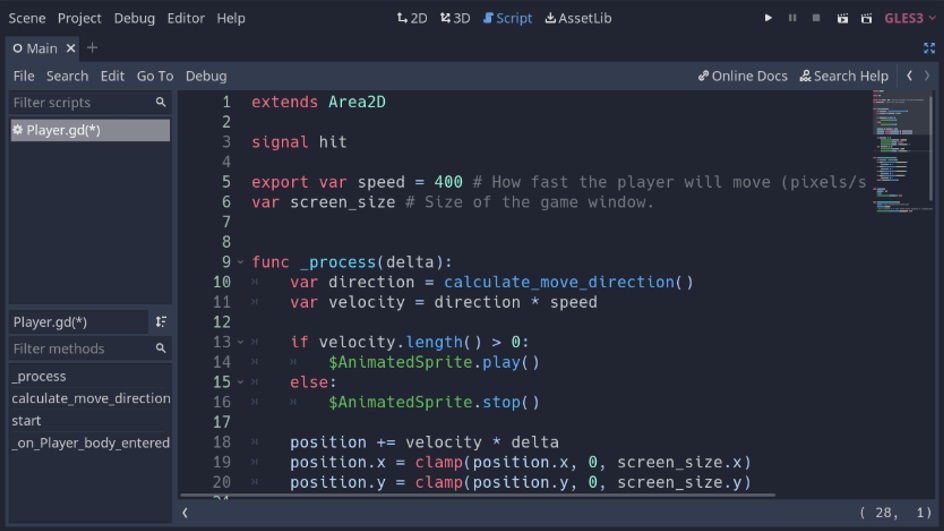Select Player.gd(*) in the scripts list
Viewport: 944px width, 531px height.
point(90,130)
